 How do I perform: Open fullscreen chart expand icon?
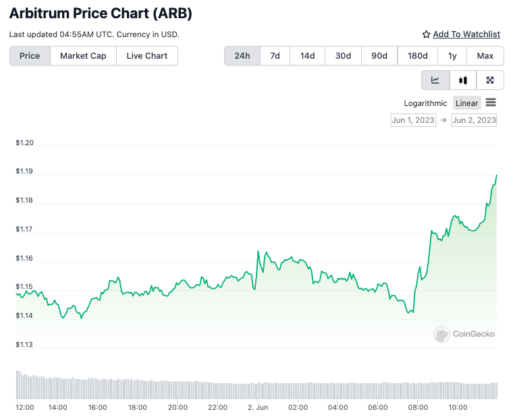(x=490, y=80)
